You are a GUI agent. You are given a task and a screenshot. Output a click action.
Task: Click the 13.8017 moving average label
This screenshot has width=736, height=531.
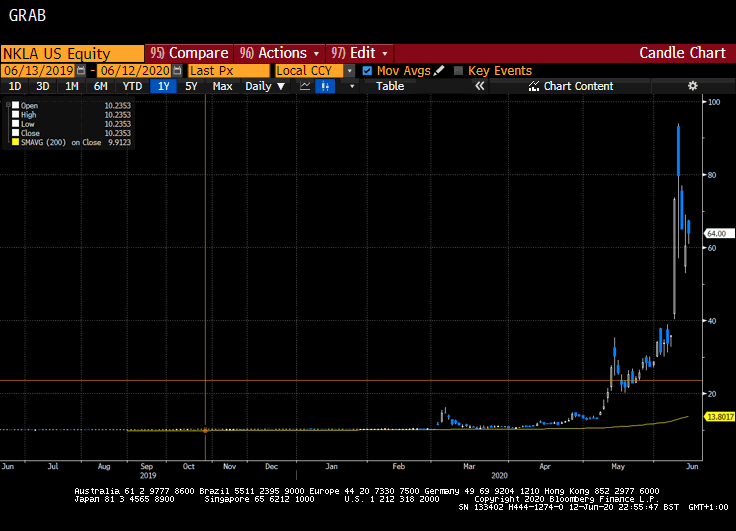(x=719, y=416)
